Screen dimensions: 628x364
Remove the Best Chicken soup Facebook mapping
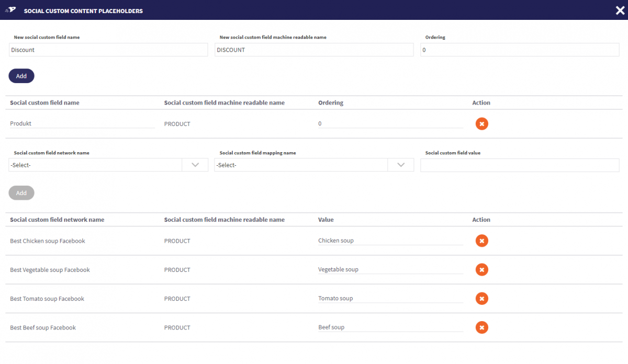point(482,241)
